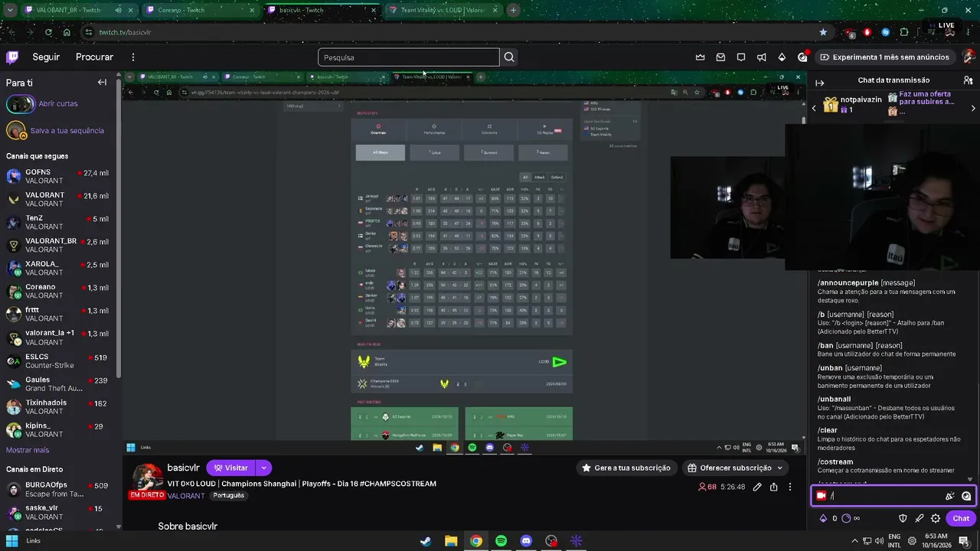Switch to the Team Vitality vs. LOUD tab
Screen dimensions: 980x551
[x=443, y=10]
